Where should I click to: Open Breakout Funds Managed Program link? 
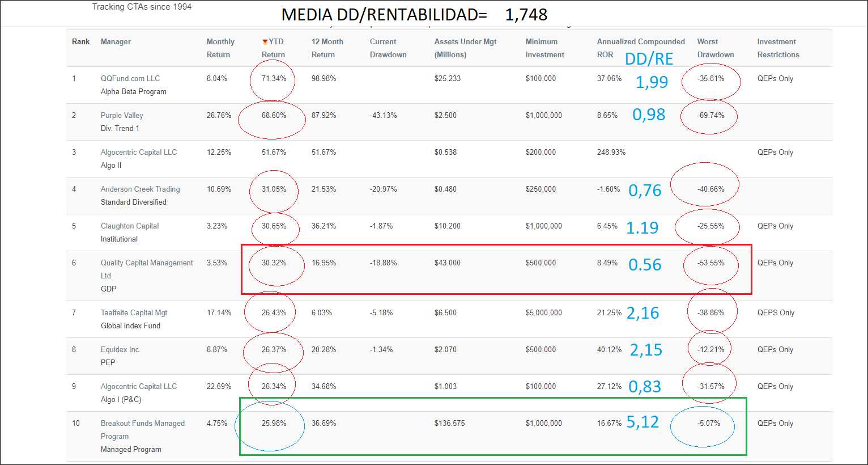pos(143,430)
